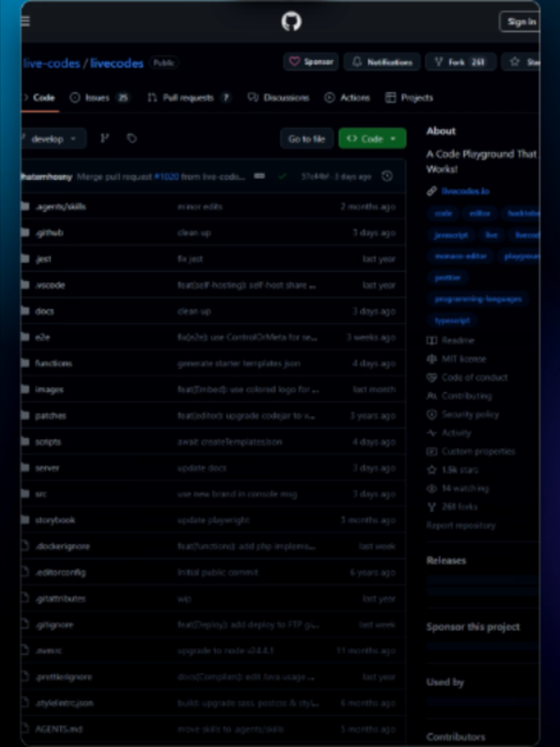Image resolution: width=560 pixels, height=747 pixels.
Task: Open the docs folder
Action: coord(44,311)
